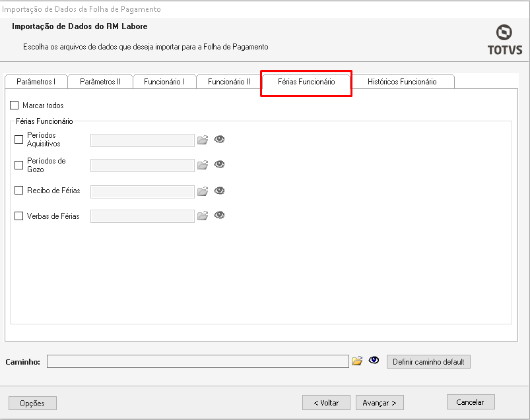
Task: Click the 'Escolha os arquivos de dados' instruction text
Action: (x=146, y=47)
